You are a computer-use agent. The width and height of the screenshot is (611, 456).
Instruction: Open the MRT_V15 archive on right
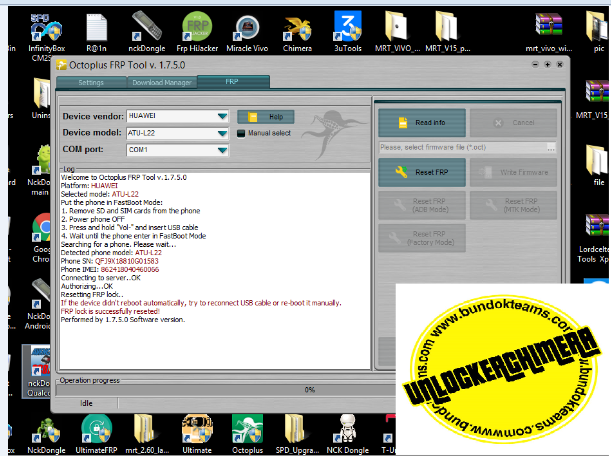coord(593,100)
